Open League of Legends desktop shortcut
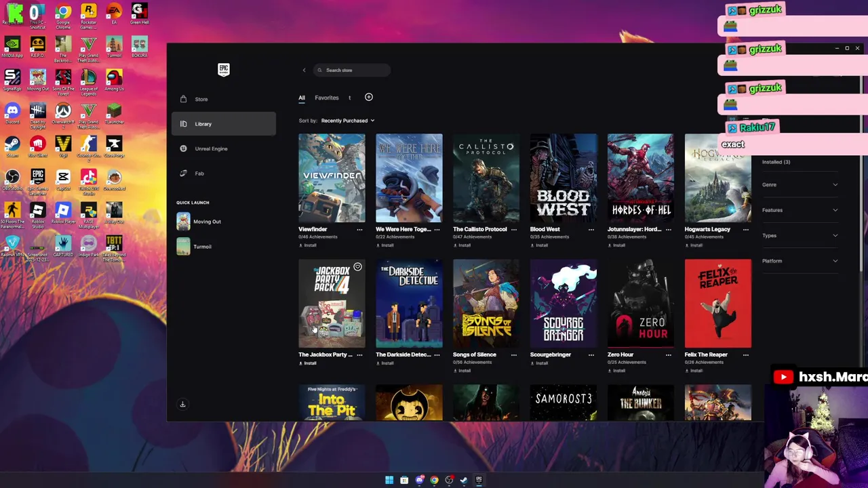 tap(88, 82)
